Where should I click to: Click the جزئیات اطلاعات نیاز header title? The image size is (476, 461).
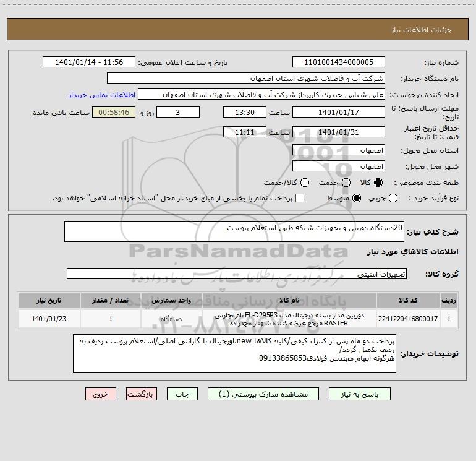[x=422, y=30]
